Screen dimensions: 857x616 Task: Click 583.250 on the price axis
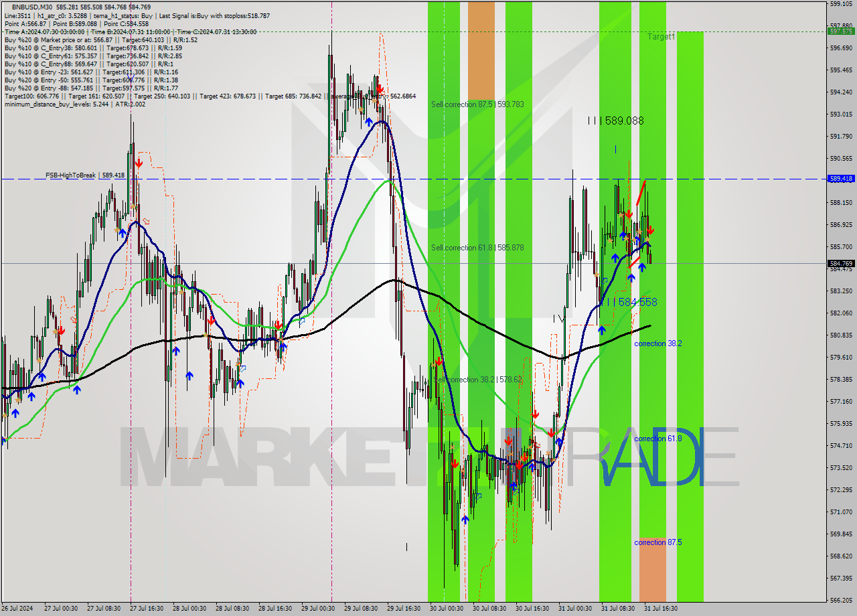(841, 291)
